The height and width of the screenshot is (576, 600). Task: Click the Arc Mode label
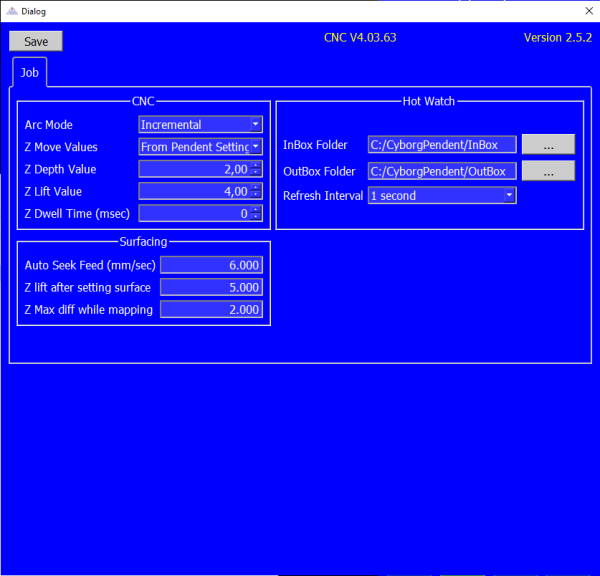click(x=49, y=125)
